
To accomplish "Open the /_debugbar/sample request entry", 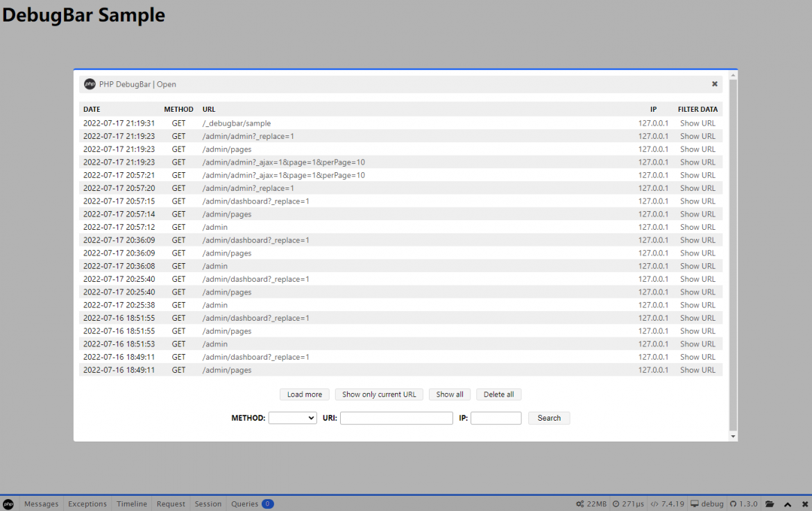I will [237, 124].
